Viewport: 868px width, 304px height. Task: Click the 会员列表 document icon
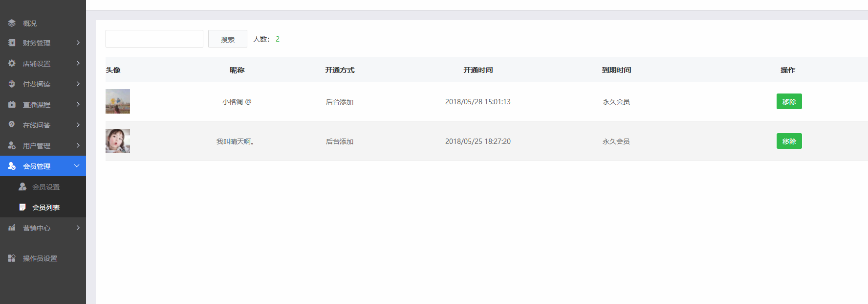(22, 207)
